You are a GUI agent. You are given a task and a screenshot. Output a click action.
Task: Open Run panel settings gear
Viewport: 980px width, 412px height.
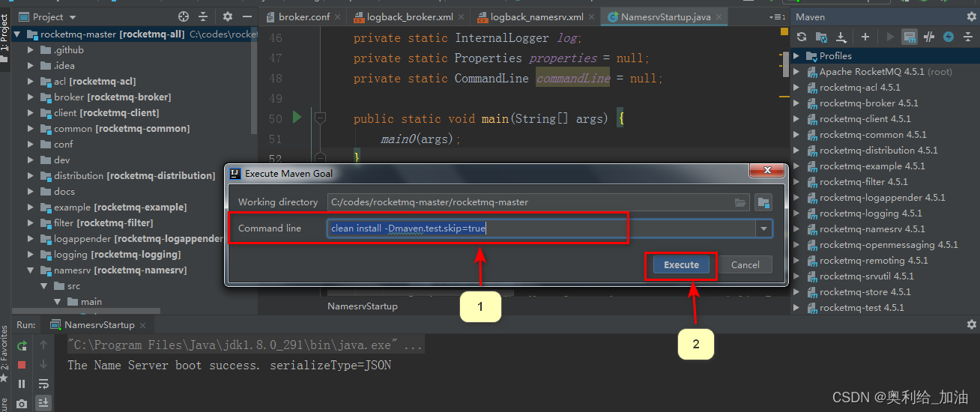tap(972, 324)
